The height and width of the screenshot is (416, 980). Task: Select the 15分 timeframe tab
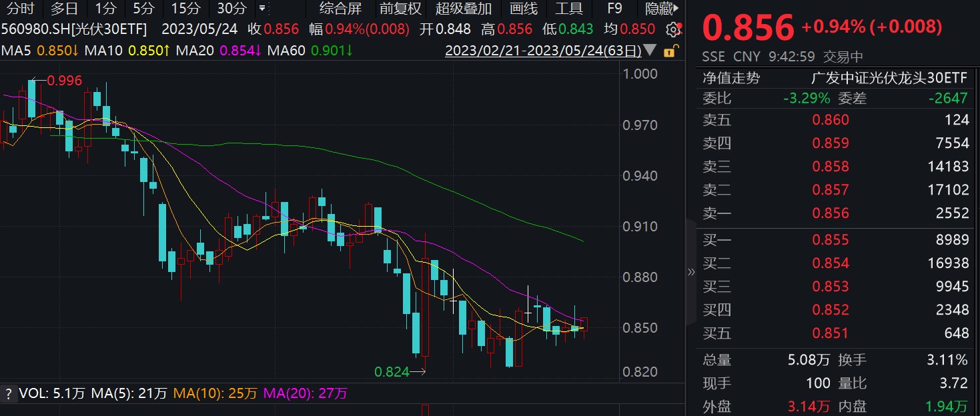click(x=185, y=9)
